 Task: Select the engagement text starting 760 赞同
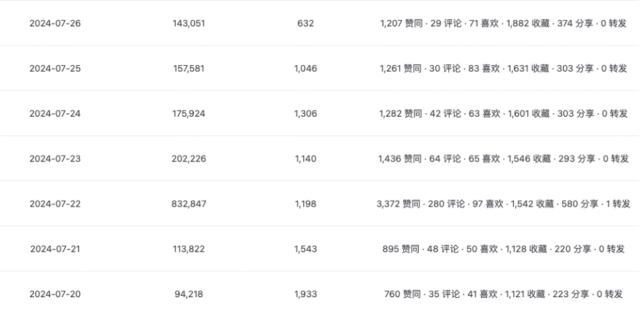[x=503, y=294]
